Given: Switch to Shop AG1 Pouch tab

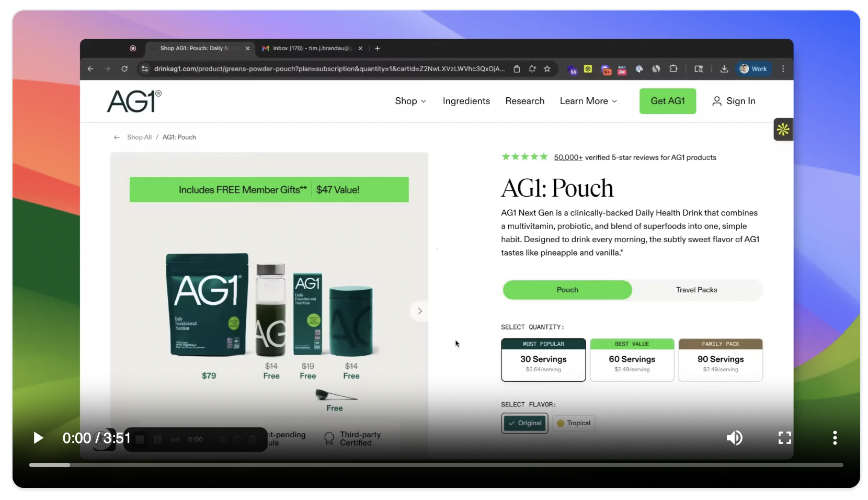Looking at the screenshot, I should tap(195, 48).
